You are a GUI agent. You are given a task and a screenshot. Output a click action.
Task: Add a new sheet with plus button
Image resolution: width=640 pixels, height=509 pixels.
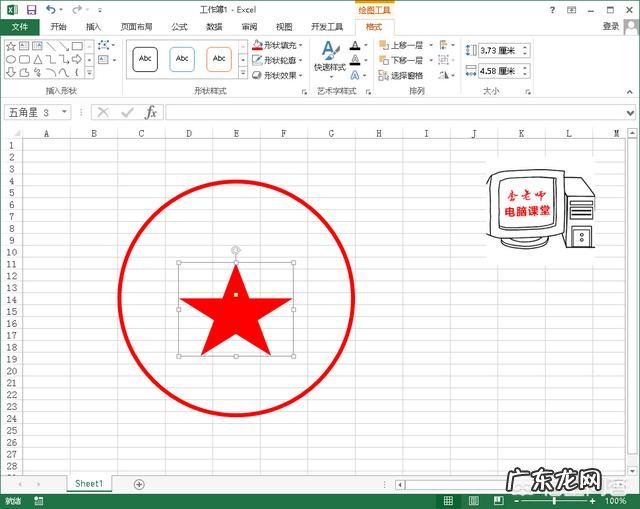(139, 484)
